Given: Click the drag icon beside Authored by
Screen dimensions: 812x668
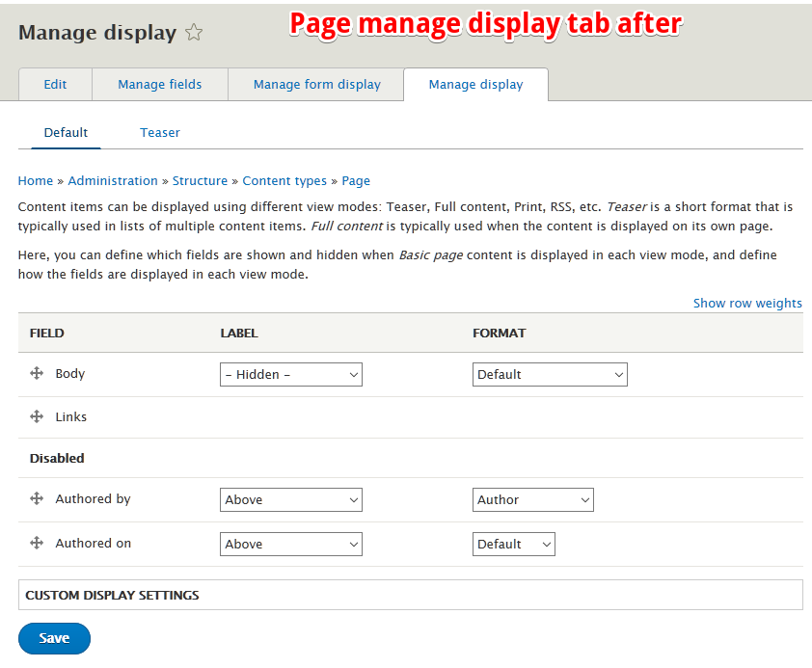Looking at the screenshot, I should [x=37, y=499].
